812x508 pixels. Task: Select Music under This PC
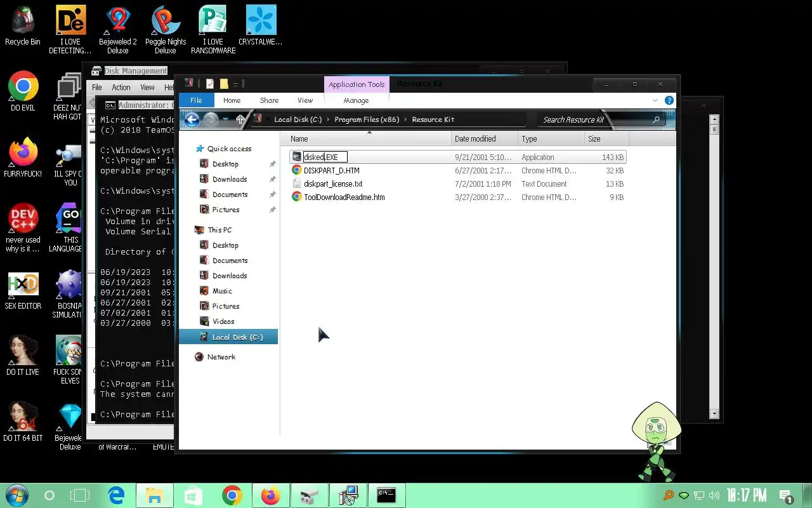pyautogui.click(x=222, y=291)
